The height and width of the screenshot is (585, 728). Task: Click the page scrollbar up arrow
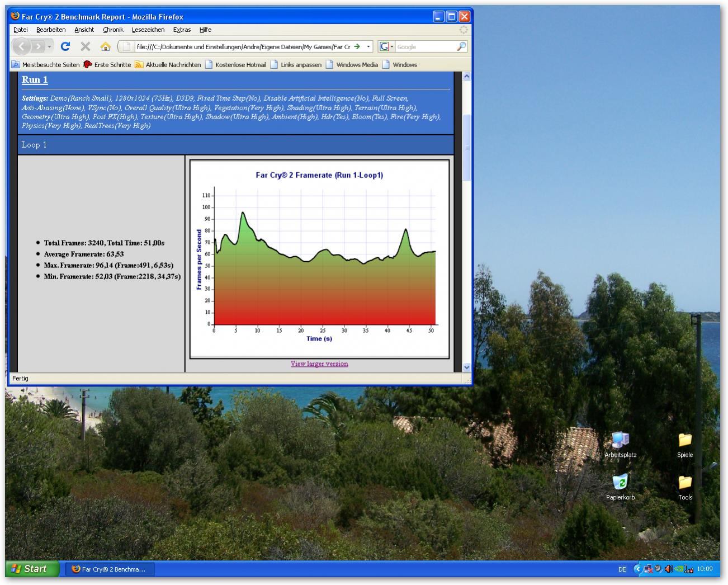(x=467, y=77)
